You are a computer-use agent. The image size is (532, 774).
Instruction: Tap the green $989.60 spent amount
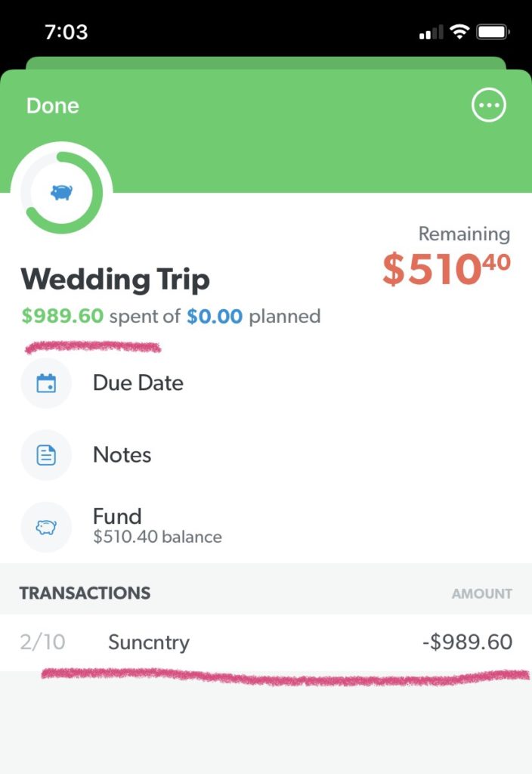click(62, 316)
